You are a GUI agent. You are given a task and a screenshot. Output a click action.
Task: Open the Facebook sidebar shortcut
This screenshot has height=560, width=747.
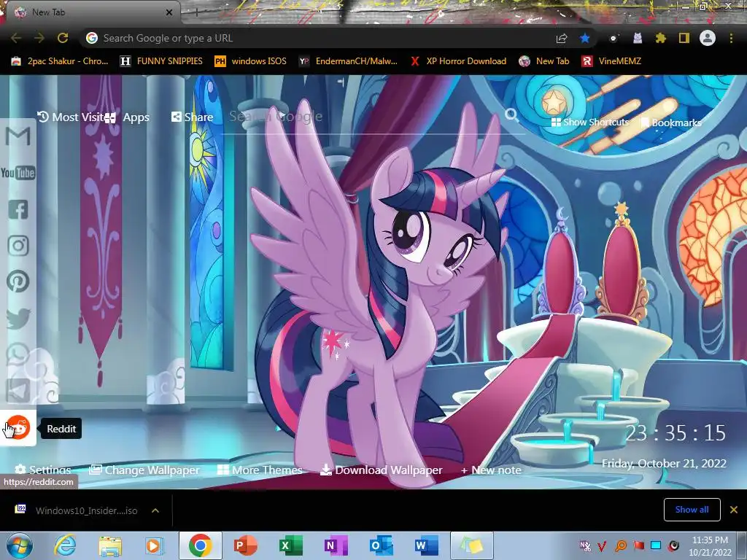[18, 209]
